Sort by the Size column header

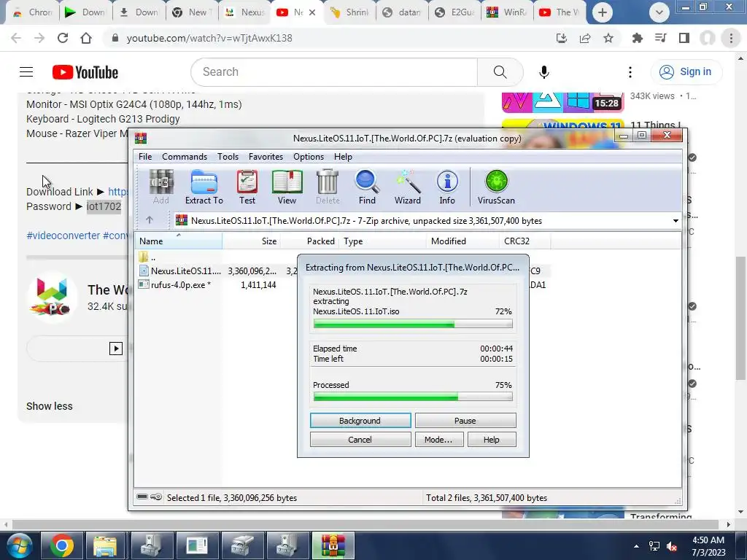point(251,241)
